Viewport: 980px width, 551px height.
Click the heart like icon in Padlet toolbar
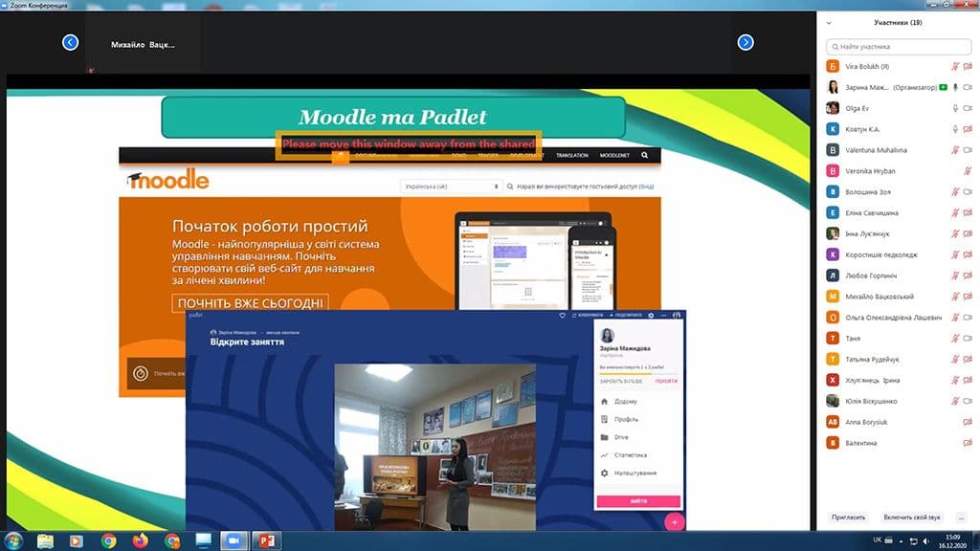coord(562,316)
